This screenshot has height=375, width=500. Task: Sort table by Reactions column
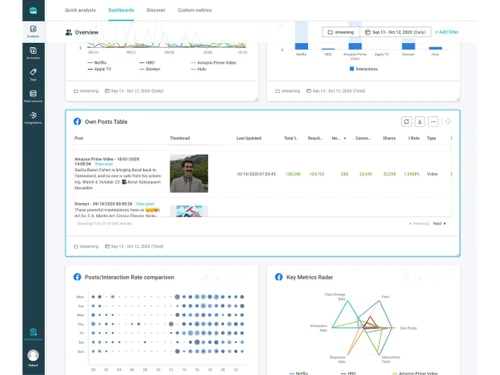[315, 138]
